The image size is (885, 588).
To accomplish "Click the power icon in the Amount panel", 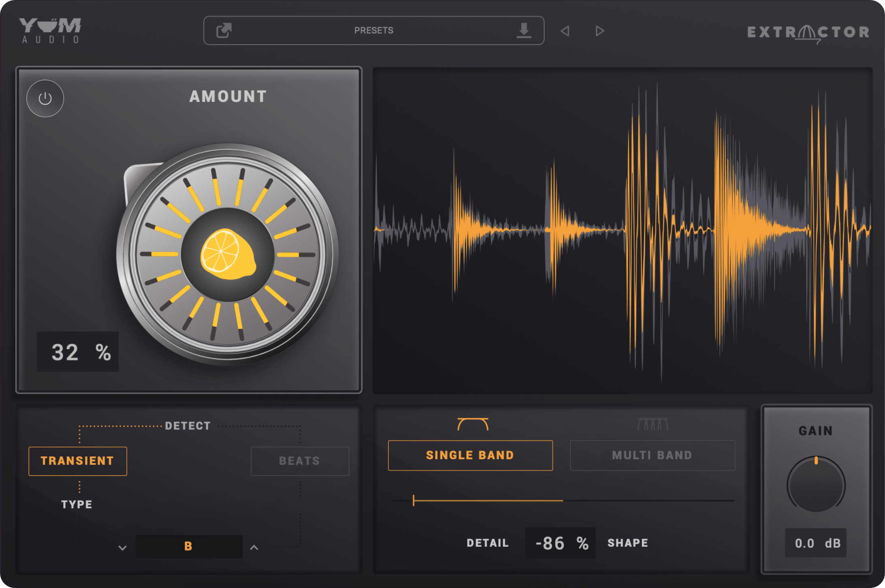I will pos(45,98).
